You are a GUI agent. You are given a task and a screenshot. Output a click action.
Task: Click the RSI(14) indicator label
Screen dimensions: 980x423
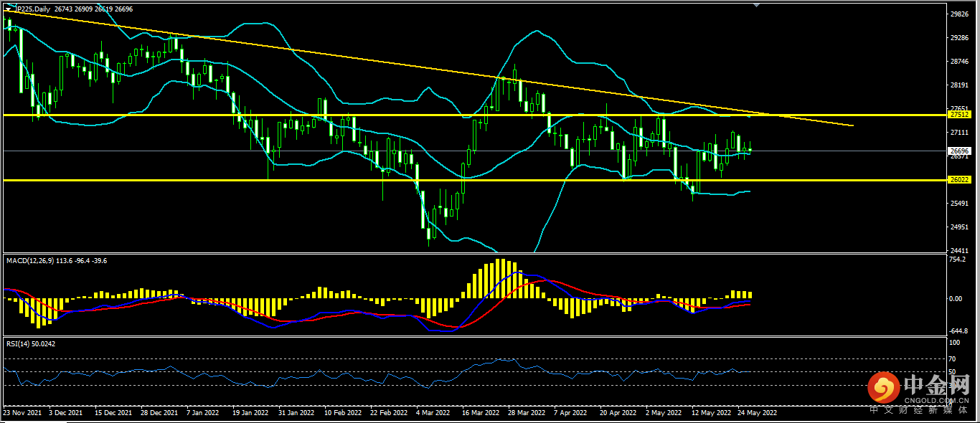pos(19,344)
